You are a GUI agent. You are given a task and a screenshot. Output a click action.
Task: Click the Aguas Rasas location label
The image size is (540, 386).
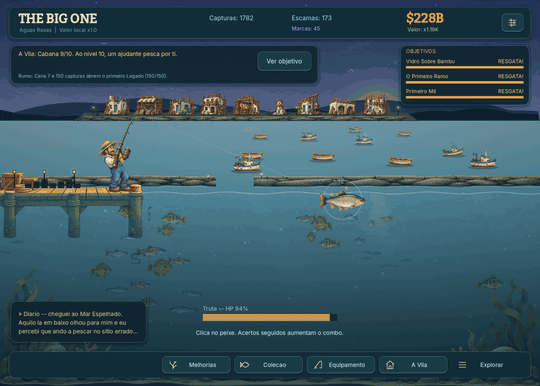pyautogui.click(x=35, y=30)
